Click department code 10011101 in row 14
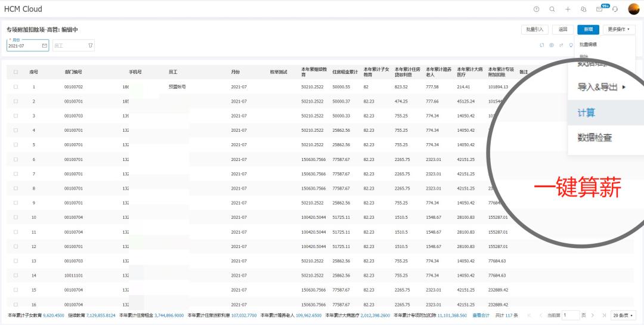The width and height of the screenshot is (644, 325). pyautogui.click(x=73, y=276)
